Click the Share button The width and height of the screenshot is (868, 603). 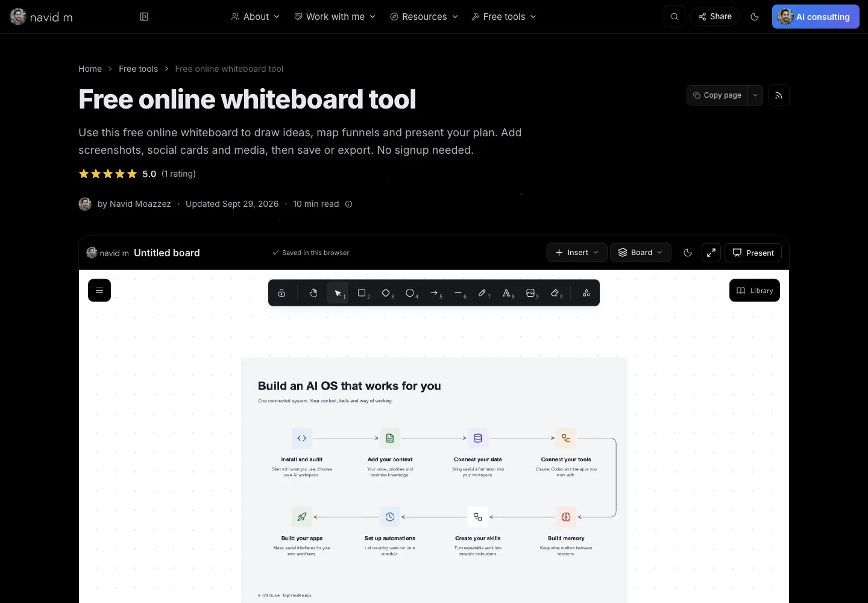click(715, 17)
